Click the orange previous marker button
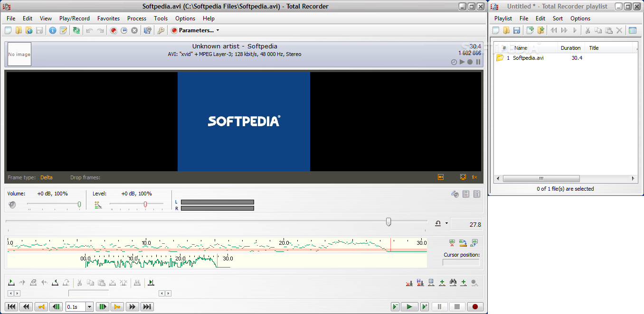This screenshot has height=314, width=644. click(x=41, y=307)
